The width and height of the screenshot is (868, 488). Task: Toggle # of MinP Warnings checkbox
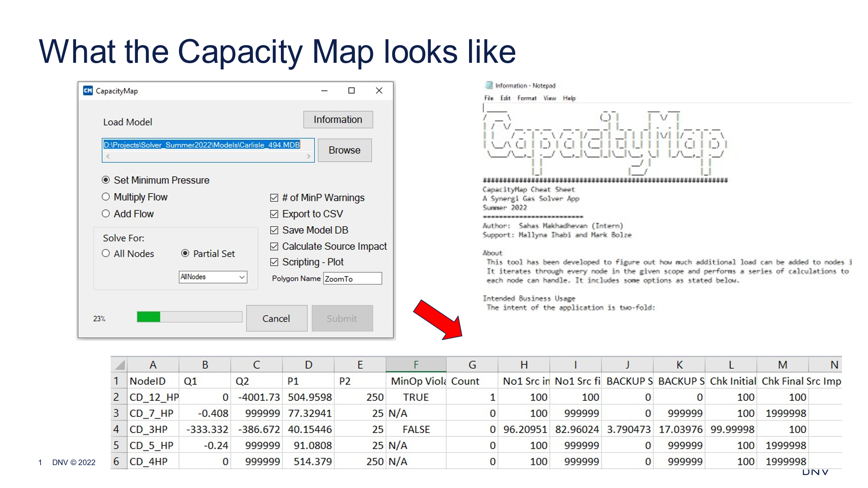tap(274, 198)
